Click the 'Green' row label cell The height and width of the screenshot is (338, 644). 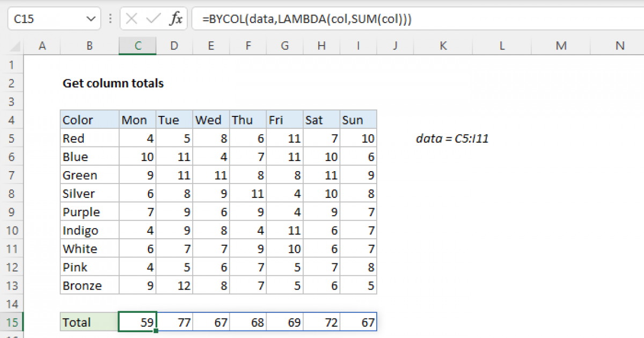pyautogui.click(x=89, y=175)
